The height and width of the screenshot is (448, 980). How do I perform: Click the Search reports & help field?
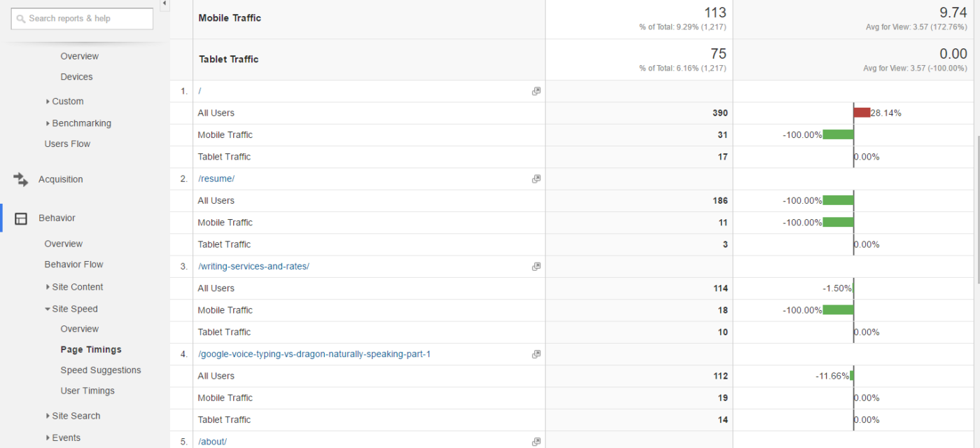pyautogui.click(x=82, y=19)
